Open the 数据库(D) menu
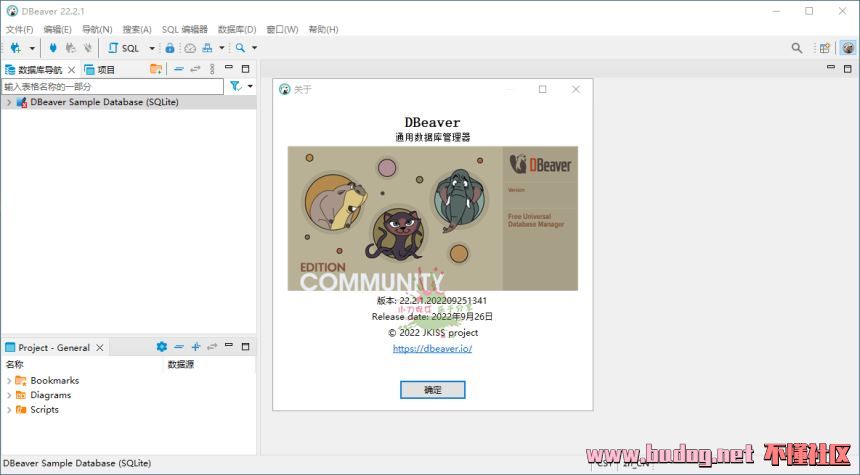The height and width of the screenshot is (475, 860). tap(237, 29)
